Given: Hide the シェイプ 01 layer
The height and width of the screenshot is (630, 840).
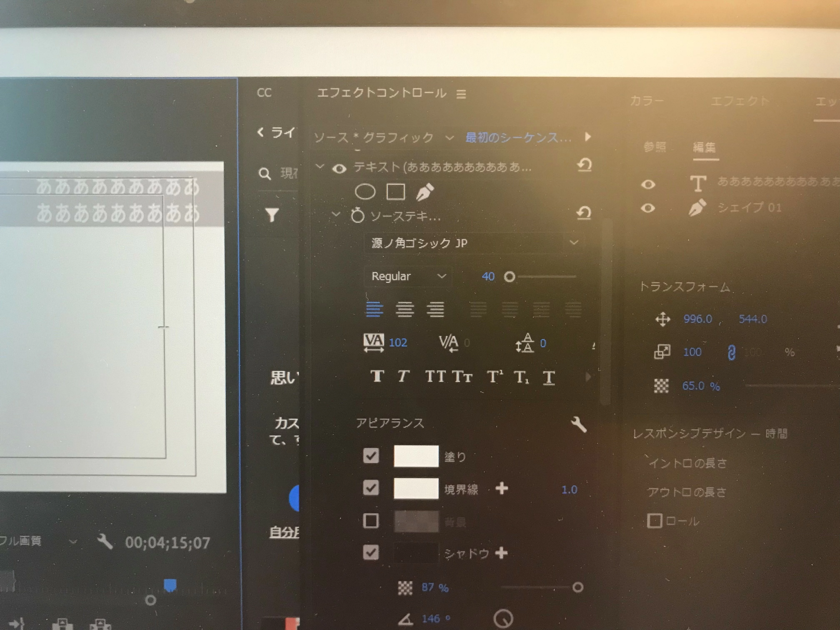Looking at the screenshot, I should [x=648, y=208].
